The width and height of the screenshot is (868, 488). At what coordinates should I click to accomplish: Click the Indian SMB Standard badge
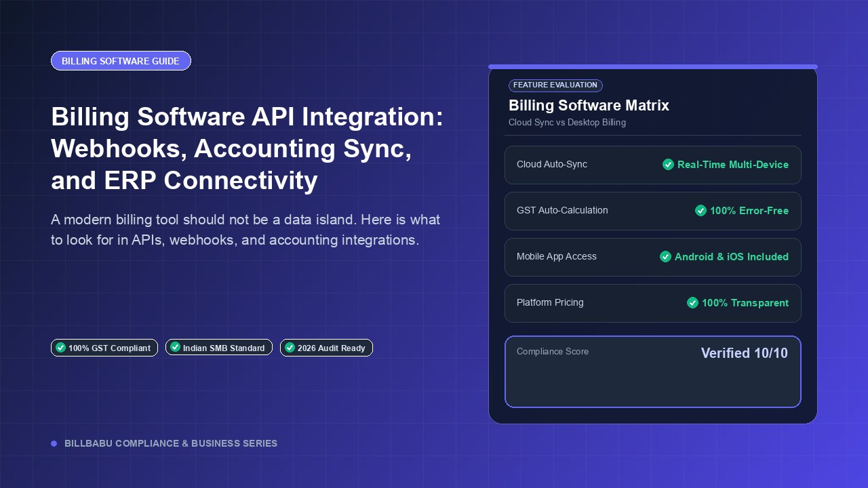pyautogui.click(x=219, y=348)
